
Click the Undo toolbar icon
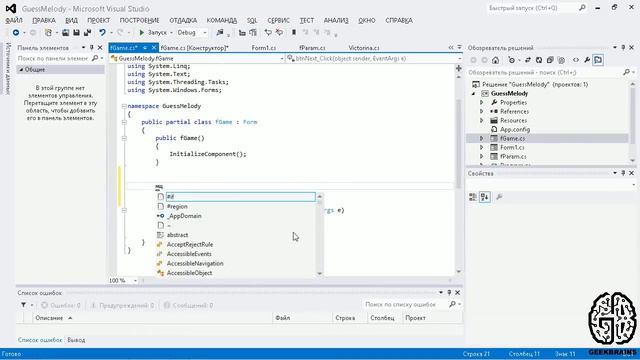[x=102, y=33]
